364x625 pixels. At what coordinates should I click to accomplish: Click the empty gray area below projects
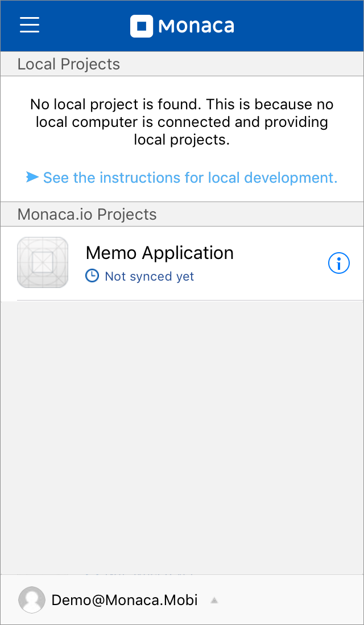[182, 433]
